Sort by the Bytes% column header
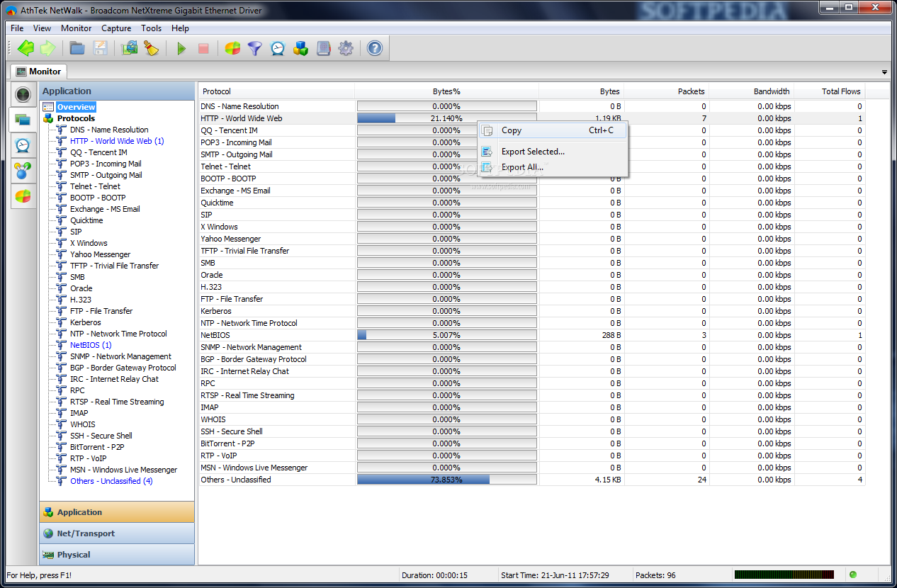897x588 pixels. tap(446, 91)
